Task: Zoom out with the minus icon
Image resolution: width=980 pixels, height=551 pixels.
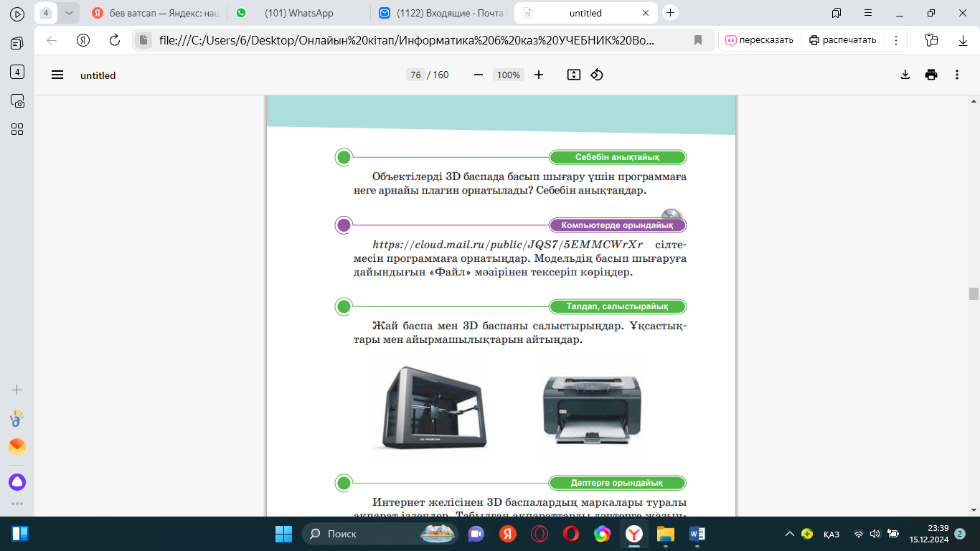Action: pos(479,75)
